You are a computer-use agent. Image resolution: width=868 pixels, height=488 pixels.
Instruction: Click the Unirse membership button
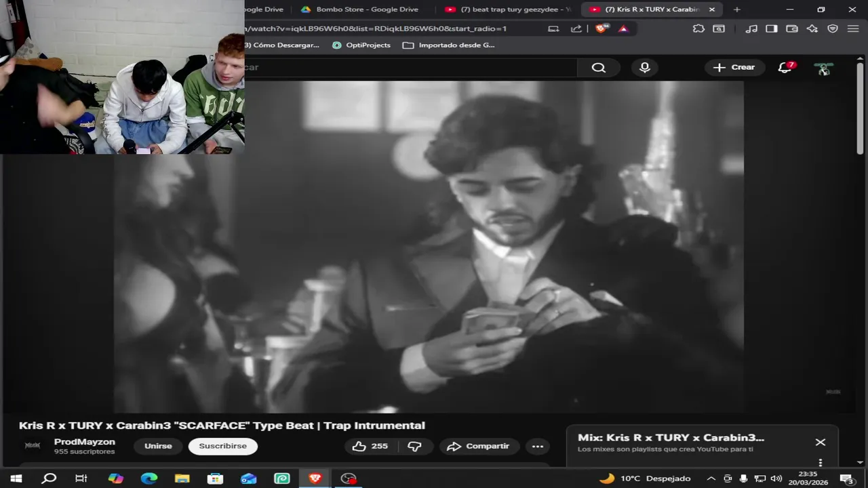point(158,446)
